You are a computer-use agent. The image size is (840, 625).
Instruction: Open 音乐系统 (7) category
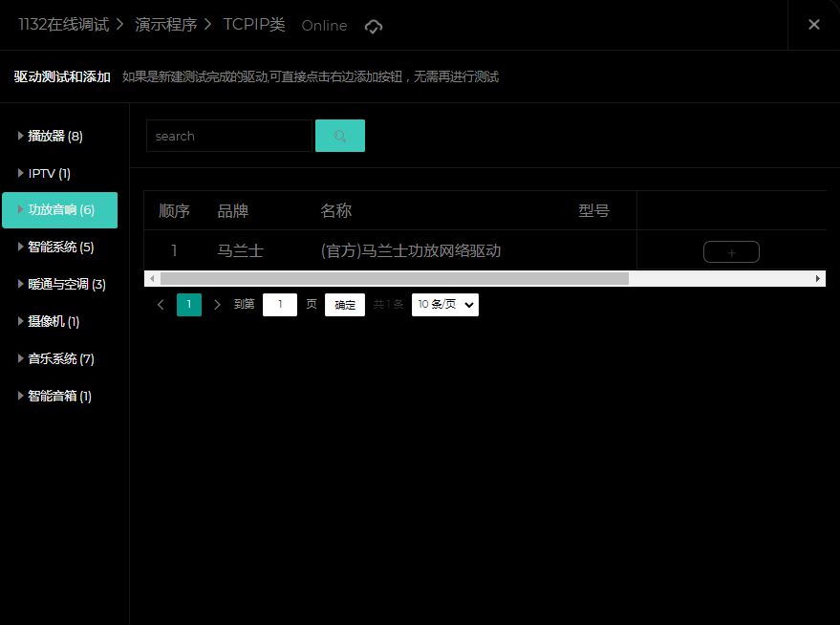[60, 358]
